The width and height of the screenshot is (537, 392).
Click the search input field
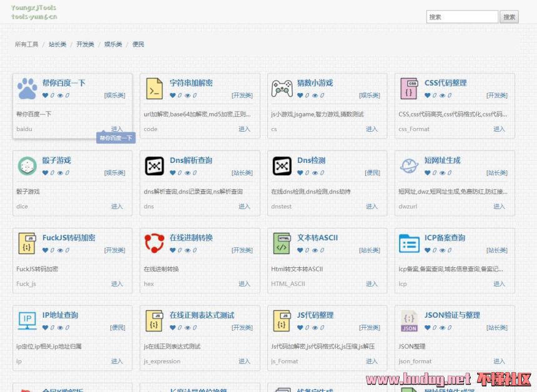[x=462, y=17]
